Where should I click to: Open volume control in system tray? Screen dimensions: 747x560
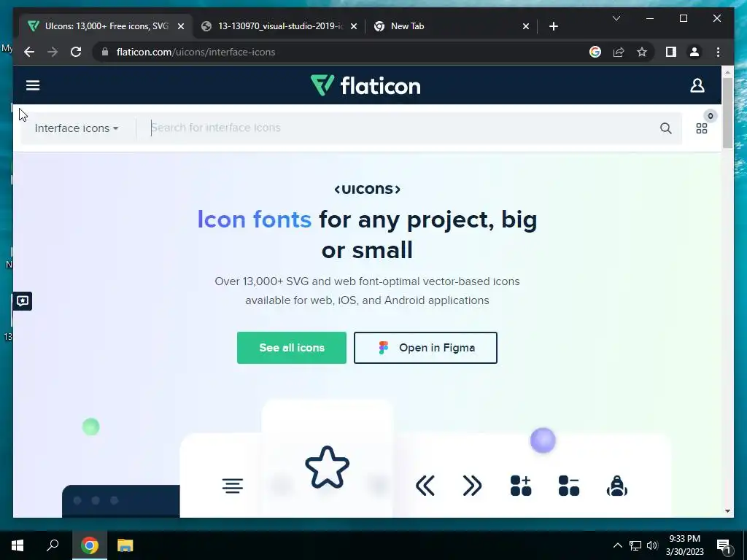(652, 545)
